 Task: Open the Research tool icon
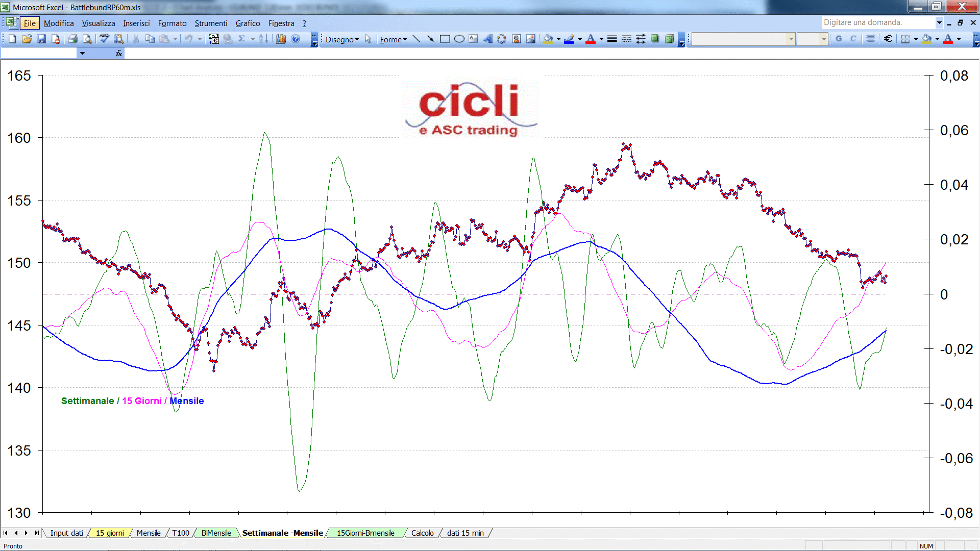[x=119, y=39]
